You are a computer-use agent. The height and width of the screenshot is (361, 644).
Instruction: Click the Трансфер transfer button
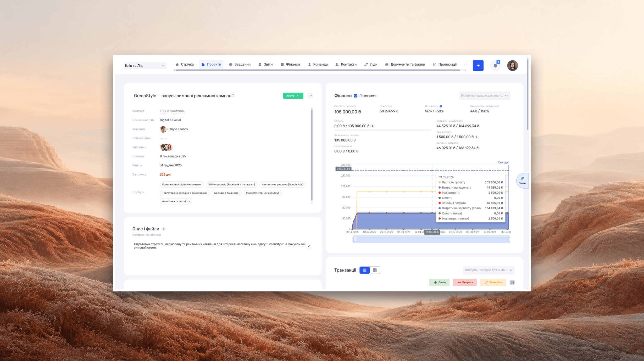tap(493, 282)
